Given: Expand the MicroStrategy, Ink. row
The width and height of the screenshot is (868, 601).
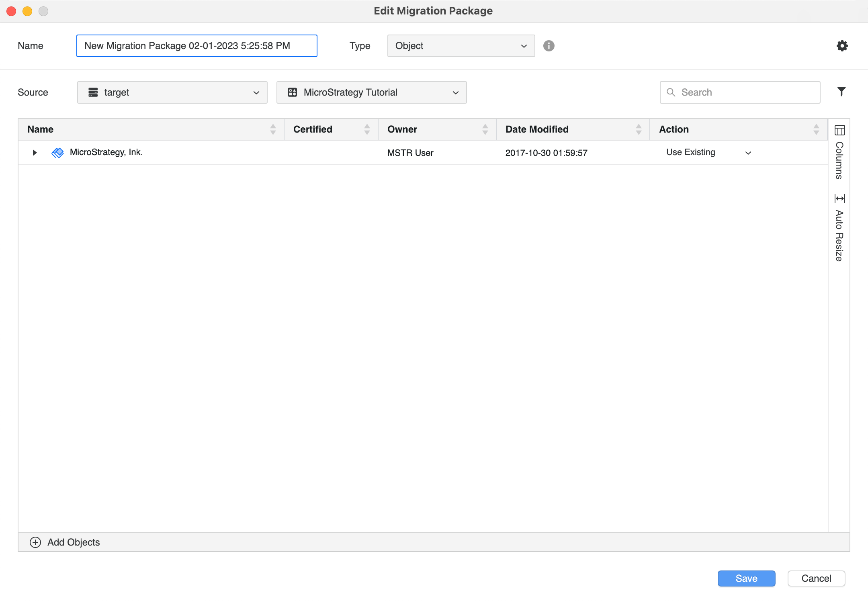Looking at the screenshot, I should [x=35, y=153].
